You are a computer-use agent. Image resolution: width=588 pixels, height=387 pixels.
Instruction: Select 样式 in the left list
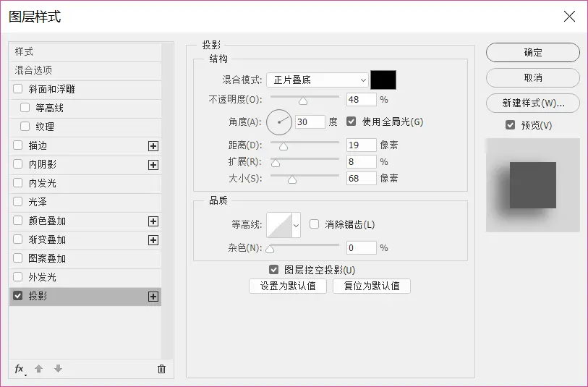click(85, 52)
